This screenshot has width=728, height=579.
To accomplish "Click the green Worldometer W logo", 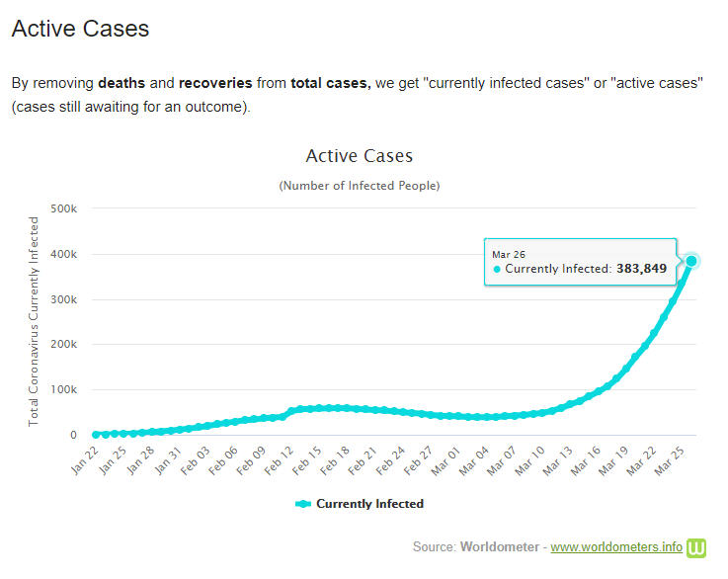I will (698, 546).
